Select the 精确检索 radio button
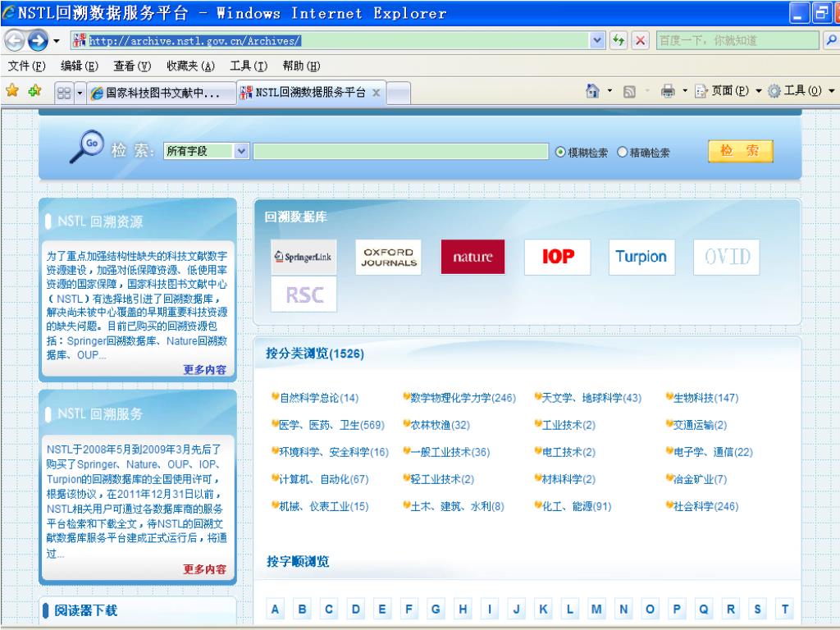The height and width of the screenshot is (630, 840). pos(622,152)
